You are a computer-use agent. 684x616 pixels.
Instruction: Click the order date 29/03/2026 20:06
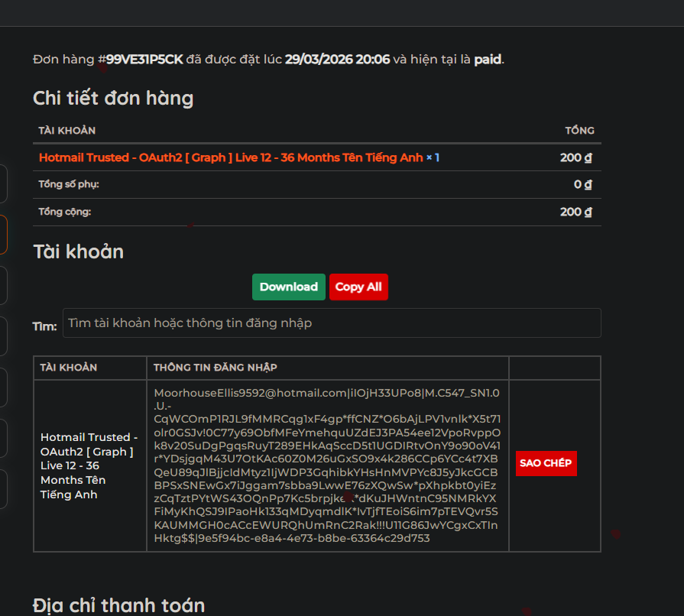pos(337,60)
